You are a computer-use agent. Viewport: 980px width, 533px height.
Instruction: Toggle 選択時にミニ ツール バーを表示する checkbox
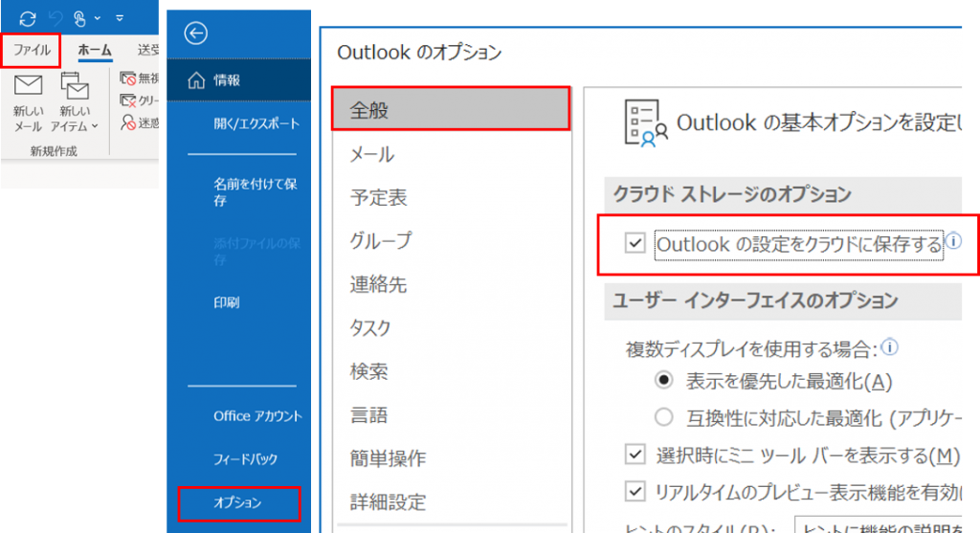pyautogui.click(x=635, y=455)
